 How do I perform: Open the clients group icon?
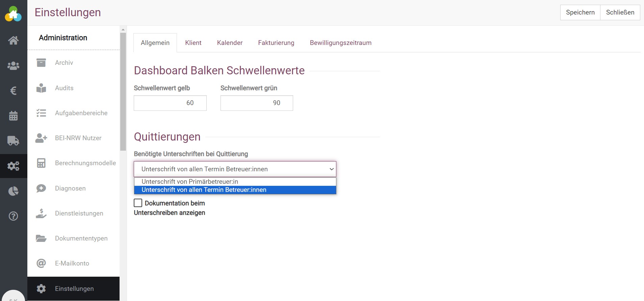point(14,66)
